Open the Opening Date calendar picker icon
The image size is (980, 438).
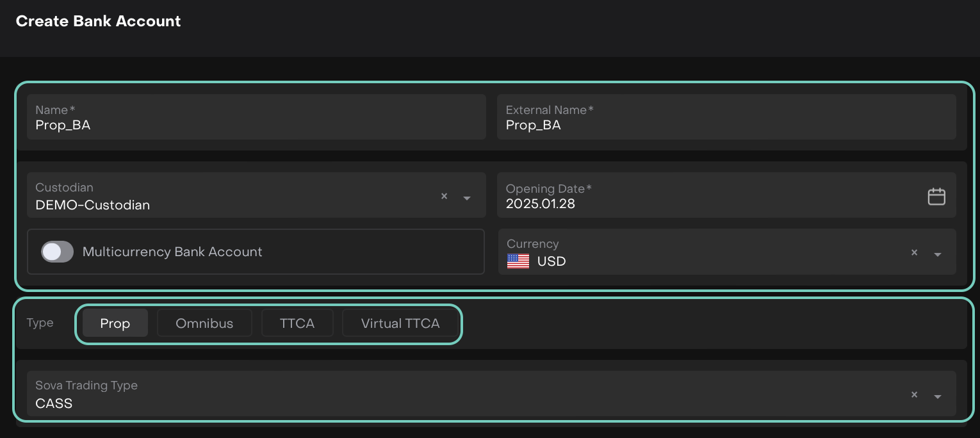tap(936, 197)
